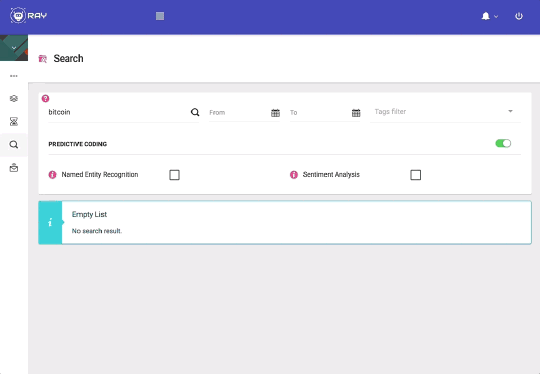
Task: Open the three-dots sidebar menu
Action: point(14,76)
